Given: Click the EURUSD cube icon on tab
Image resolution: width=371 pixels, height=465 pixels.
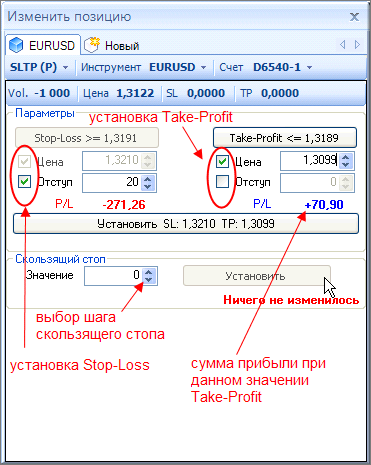Looking at the screenshot, I should tap(16, 45).
